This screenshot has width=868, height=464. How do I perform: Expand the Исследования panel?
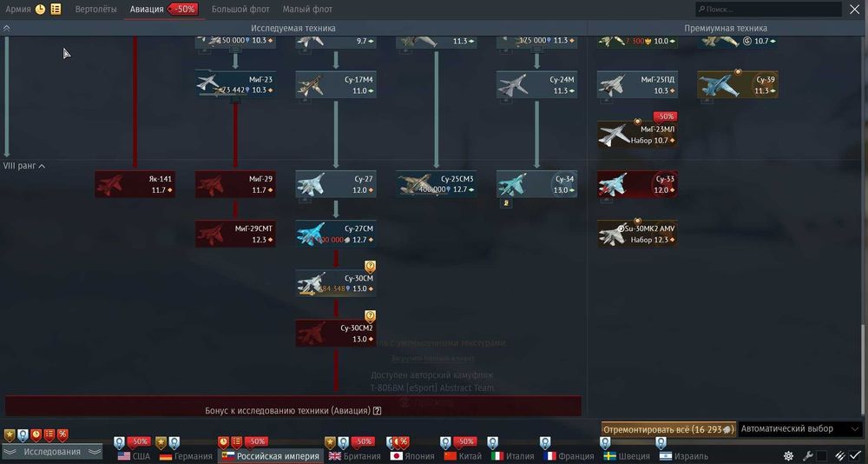click(x=52, y=452)
